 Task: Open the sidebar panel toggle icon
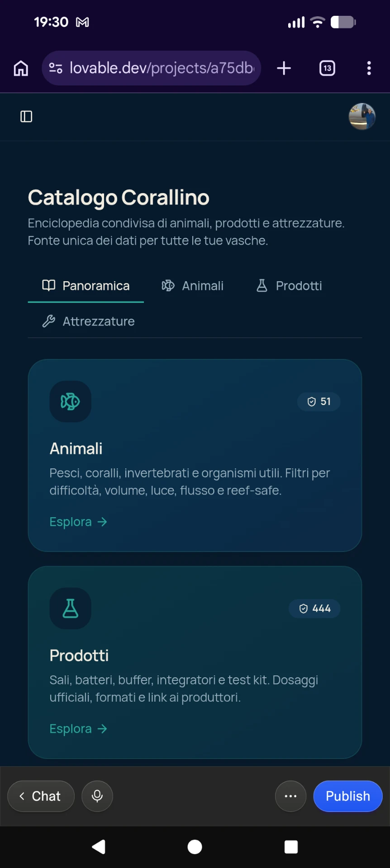tap(26, 117)
